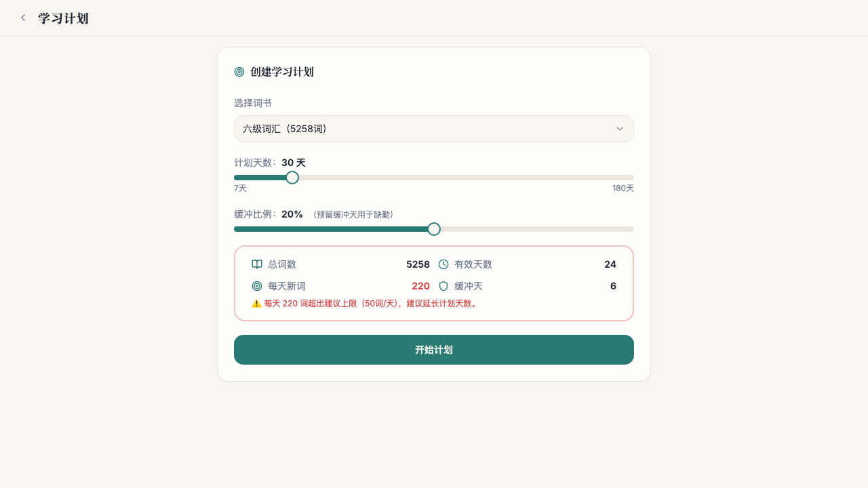Click the bullseye icon beside 每天新词
868x488 pixels.
(x=257, y=286)
